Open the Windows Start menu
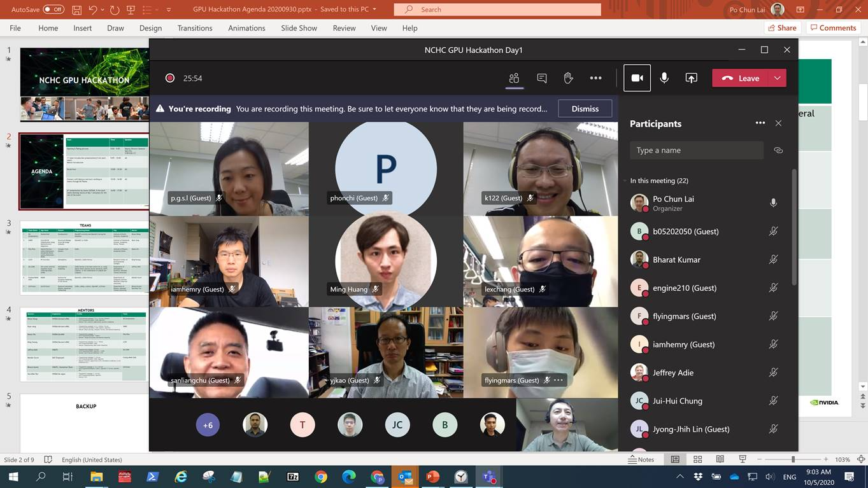Viewport: 868px width, 488px height. 13,477
